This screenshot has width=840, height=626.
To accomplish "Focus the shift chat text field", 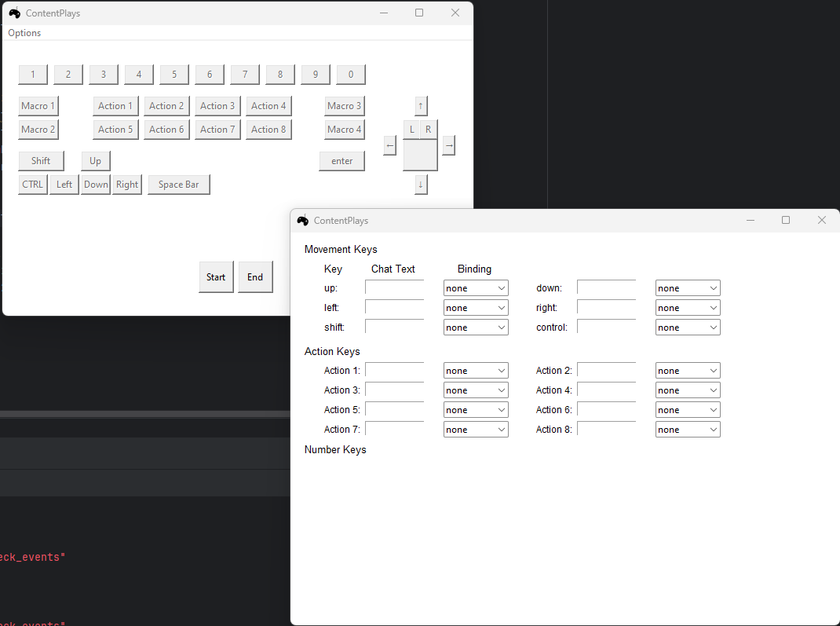I will 395,327.
